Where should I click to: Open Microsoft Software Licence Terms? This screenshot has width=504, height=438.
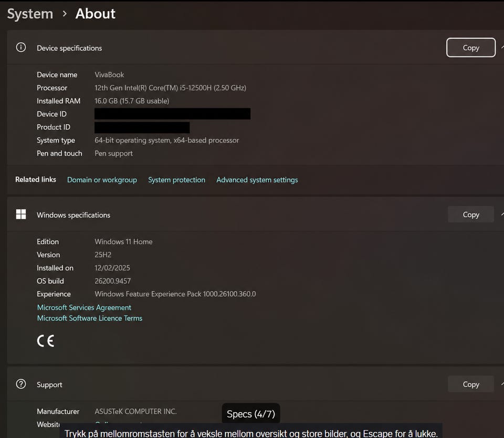pos(90,318)
